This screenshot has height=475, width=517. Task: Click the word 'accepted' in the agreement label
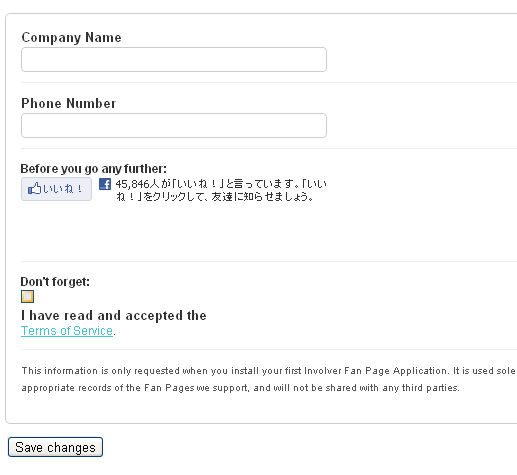[154, 316]
